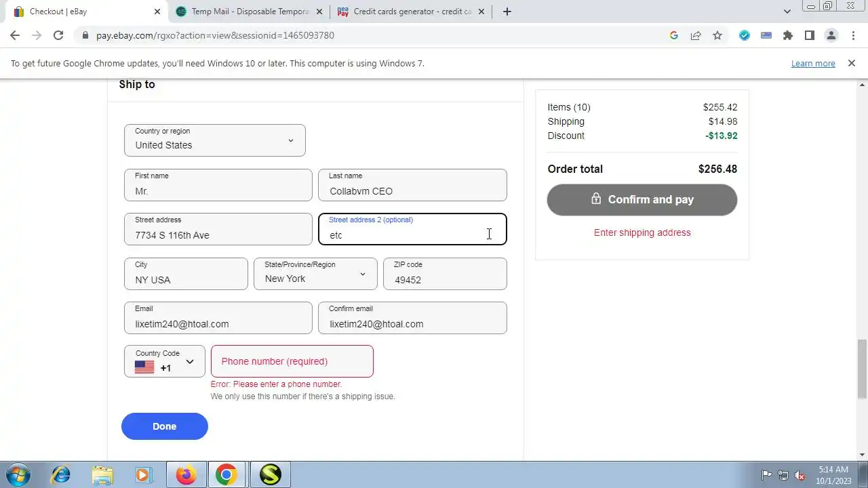
Task: Go back with the browser back arrow
Action: (x=15, y=35)
